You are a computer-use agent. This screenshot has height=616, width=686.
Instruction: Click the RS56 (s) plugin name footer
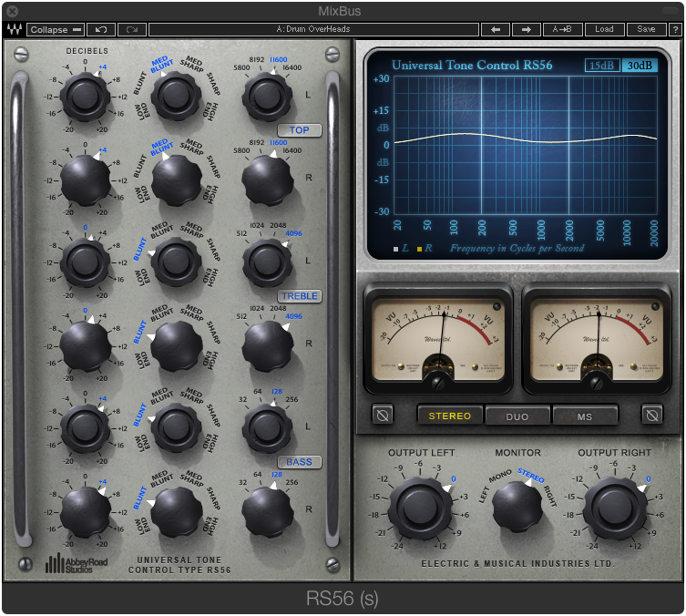tap(343, 598)
